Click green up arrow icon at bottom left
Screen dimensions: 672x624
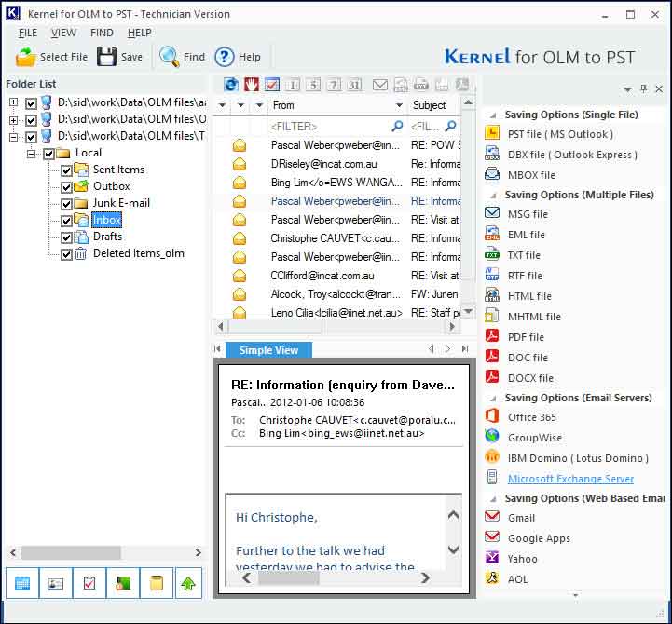[188, 583]
